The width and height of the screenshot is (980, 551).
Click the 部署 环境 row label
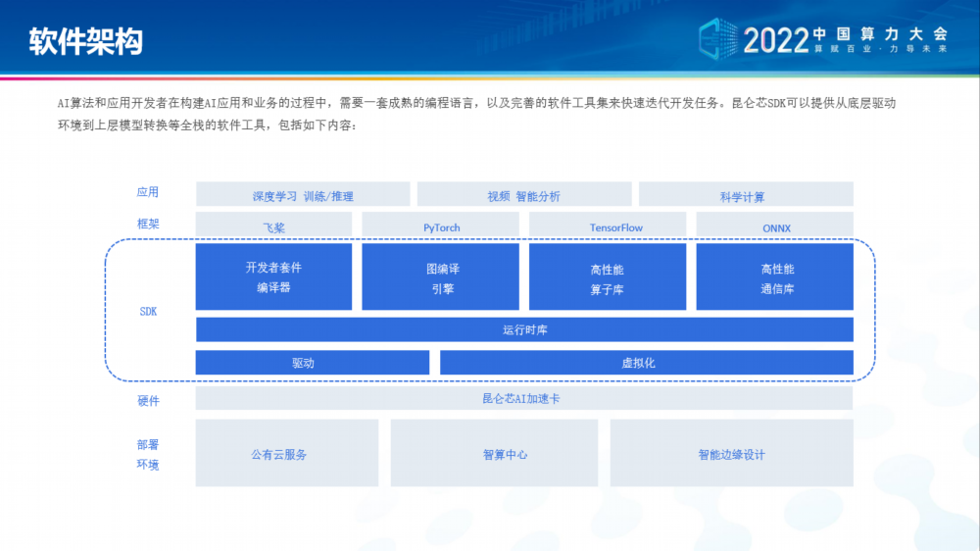pyautogui.click(x=148, y=455)
